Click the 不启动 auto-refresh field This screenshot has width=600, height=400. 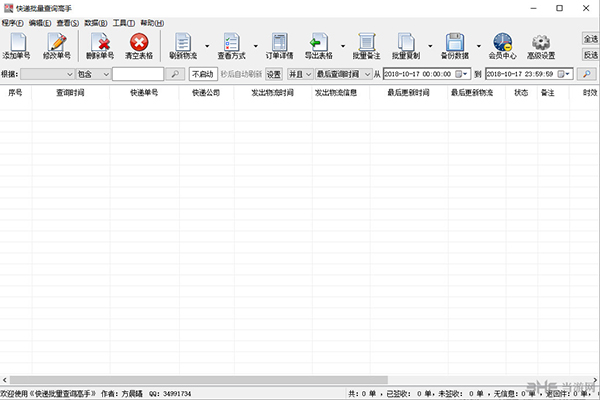click(x=203, y=74)
